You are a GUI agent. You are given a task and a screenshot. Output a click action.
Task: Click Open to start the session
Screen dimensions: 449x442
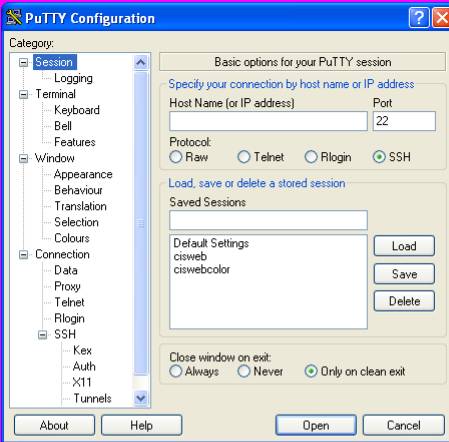point(316,425)
